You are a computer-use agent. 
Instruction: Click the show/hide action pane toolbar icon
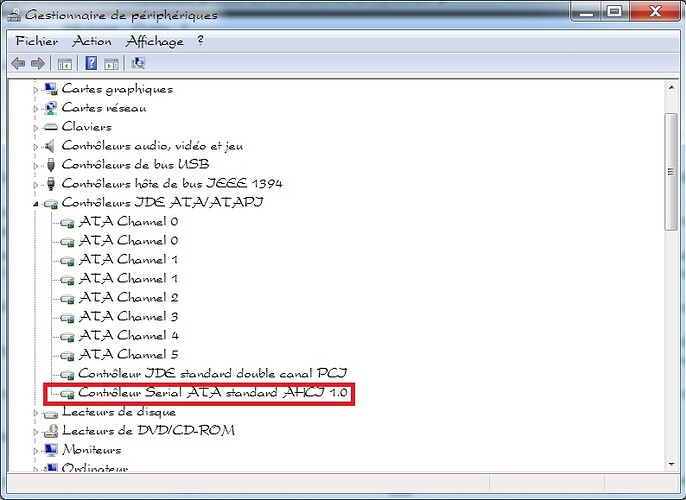pos(112,63)
